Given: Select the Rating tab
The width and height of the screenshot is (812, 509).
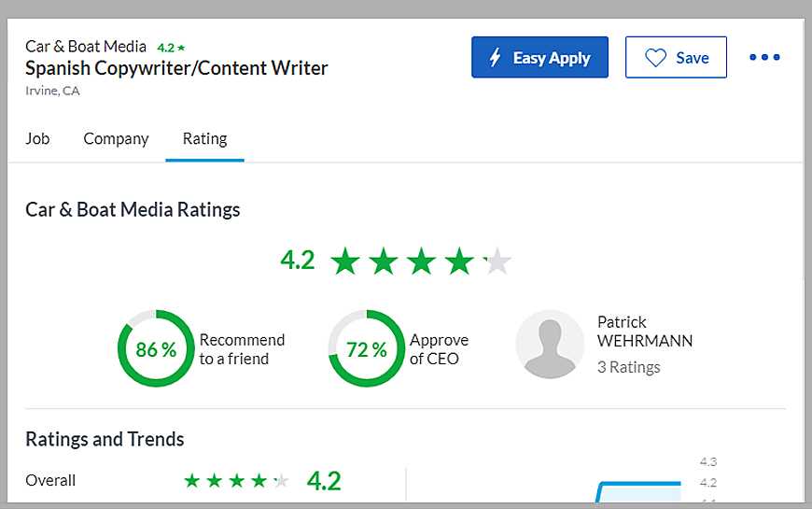Looking at the screenshot, I should tap(204, 138).
